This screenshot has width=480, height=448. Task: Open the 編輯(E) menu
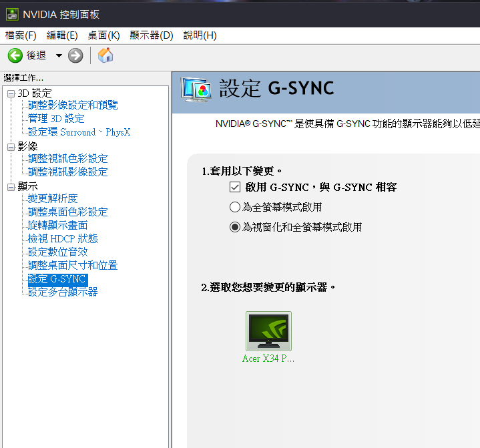coord(62,35)
